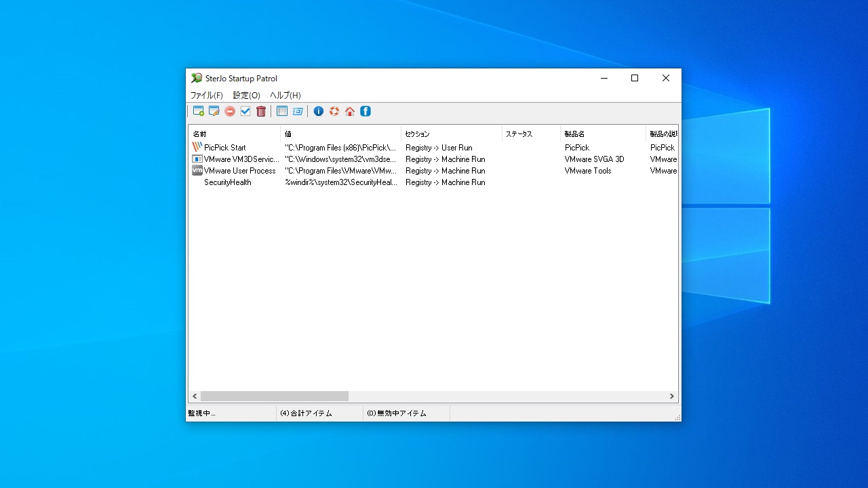868x488 pixels.
Task: Click the Program Files\VMware path value
Action: coord(340,171)
